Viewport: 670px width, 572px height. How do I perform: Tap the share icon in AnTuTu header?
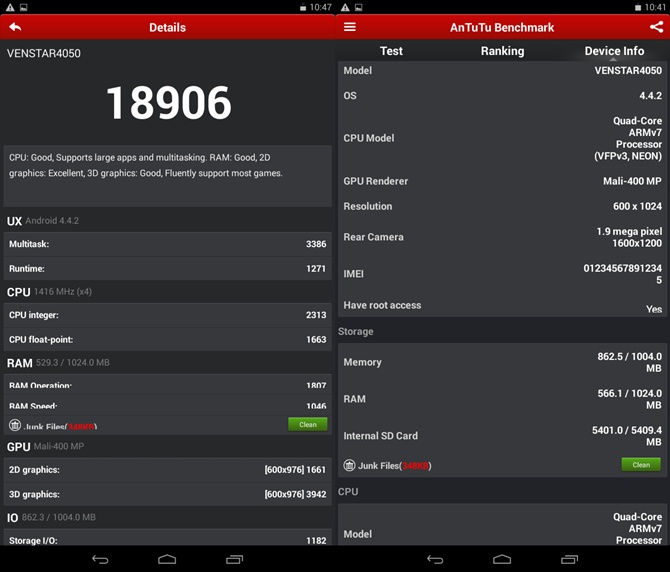coord(656,27)
